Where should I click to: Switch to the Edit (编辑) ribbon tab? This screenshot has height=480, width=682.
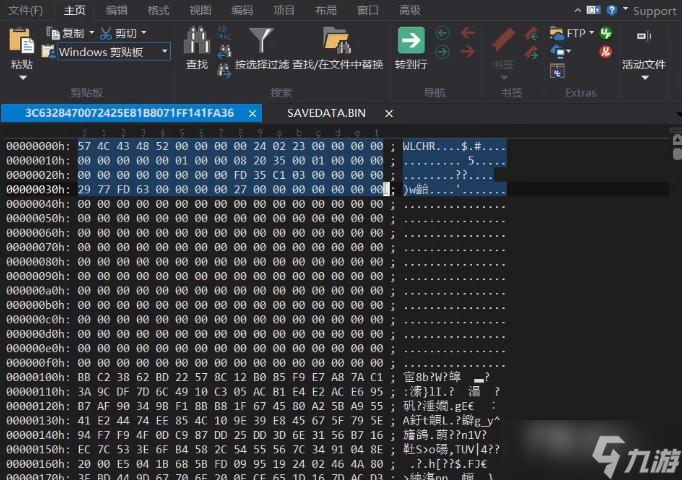[x=117, y=10]
